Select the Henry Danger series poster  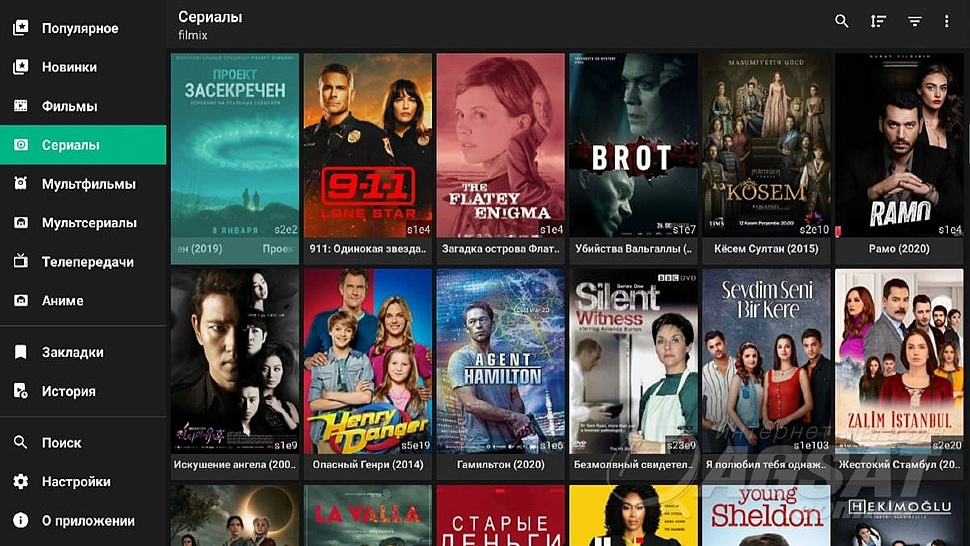click(367, 360)
